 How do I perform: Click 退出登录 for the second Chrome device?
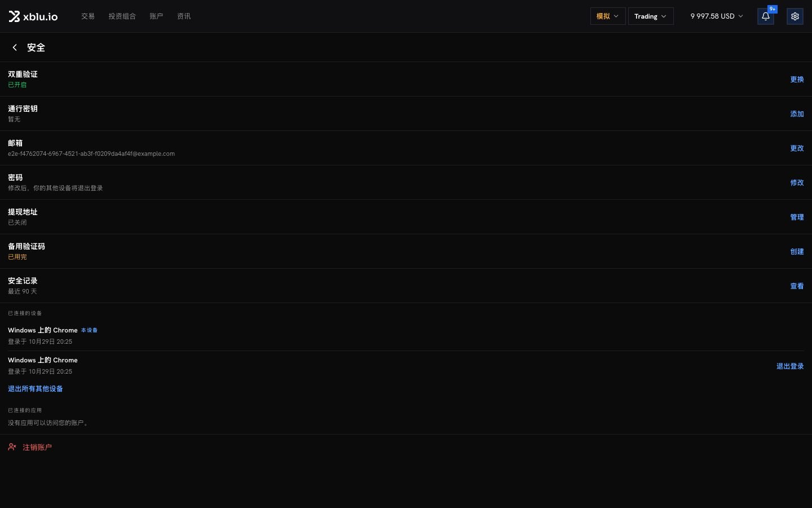coord(790,366)
